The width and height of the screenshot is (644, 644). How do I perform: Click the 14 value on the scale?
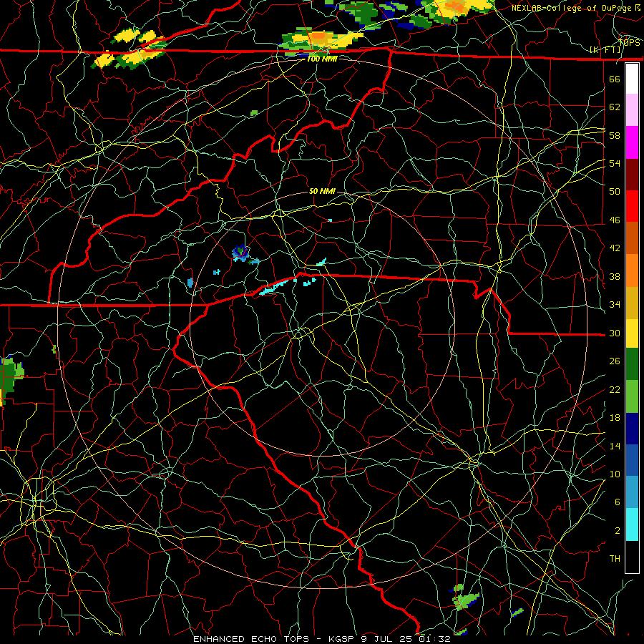[615, 446]
